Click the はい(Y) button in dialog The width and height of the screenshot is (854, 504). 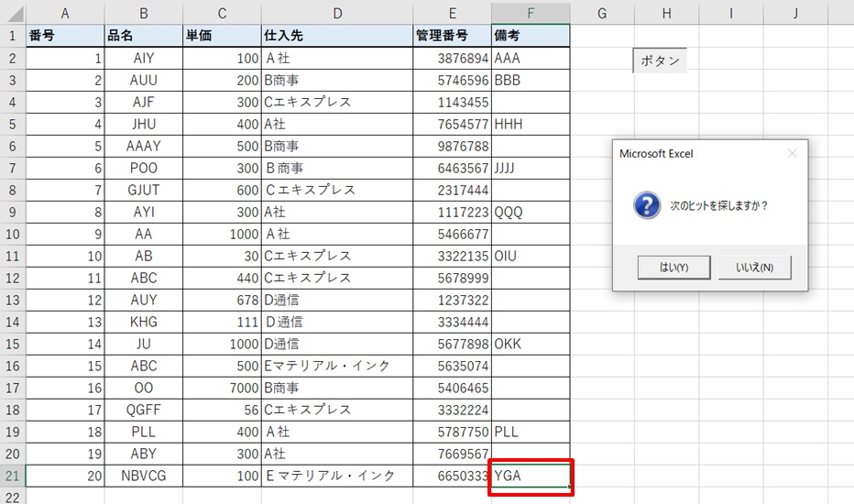[673, 268]
